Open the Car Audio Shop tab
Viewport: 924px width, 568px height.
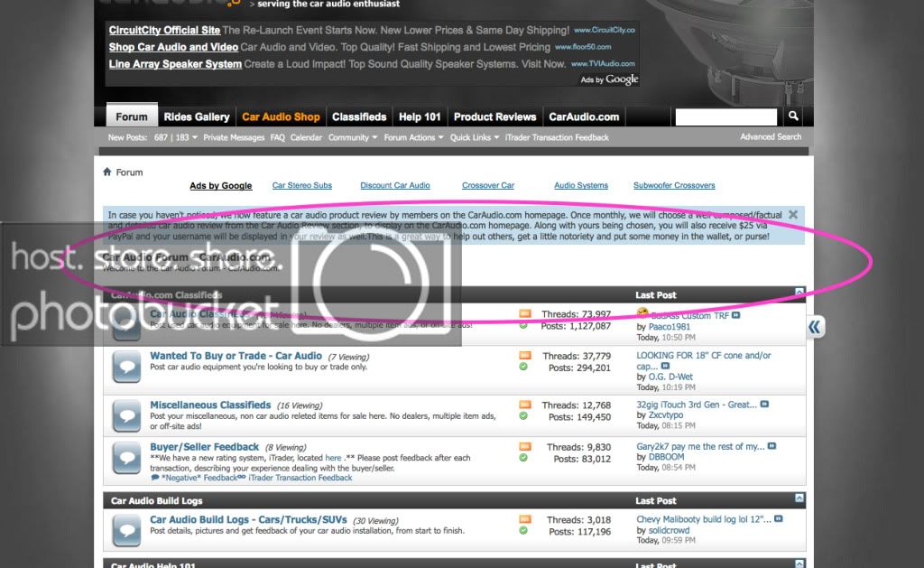click(282, 116)
